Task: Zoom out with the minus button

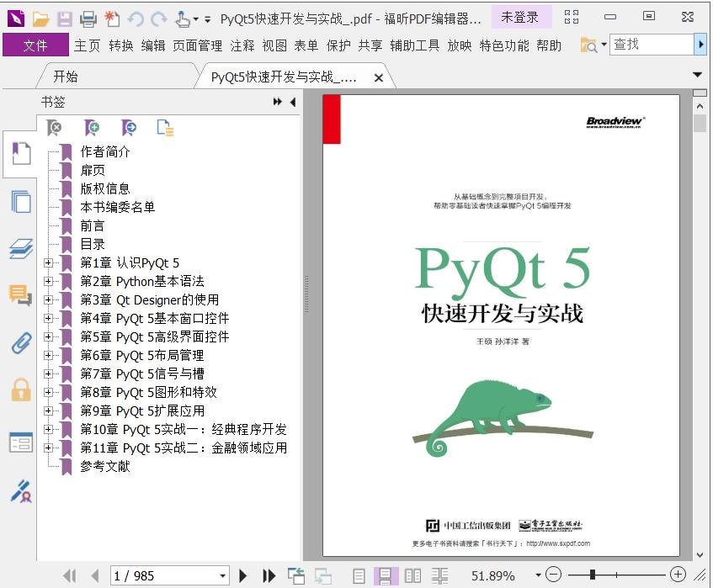Action: (x=553, y=575)
